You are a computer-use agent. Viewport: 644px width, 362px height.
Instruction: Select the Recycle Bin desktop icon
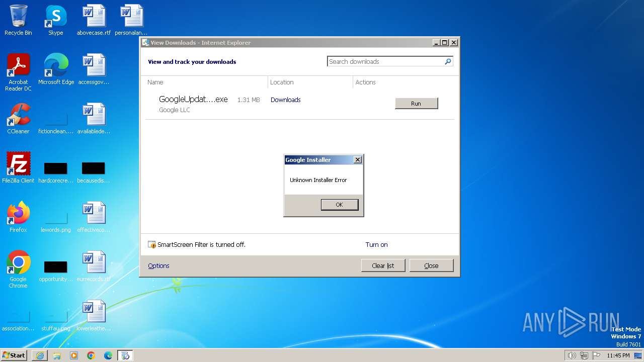[x=18, y=20]
